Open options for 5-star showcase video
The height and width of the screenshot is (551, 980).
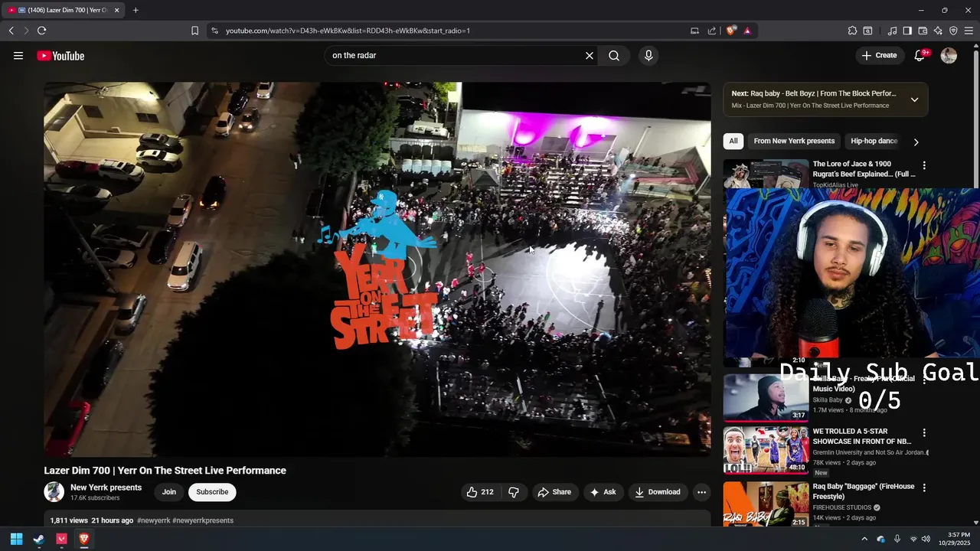(924, 433)
